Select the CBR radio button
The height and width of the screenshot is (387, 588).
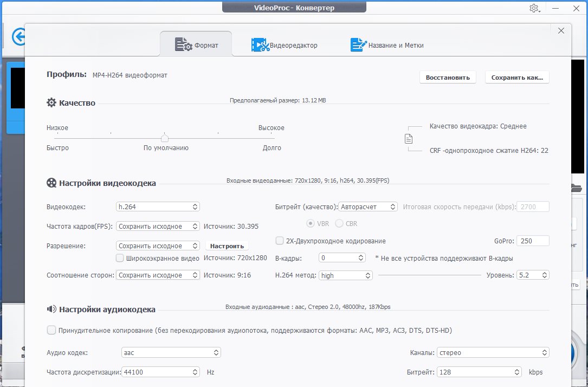pos(339,223)
